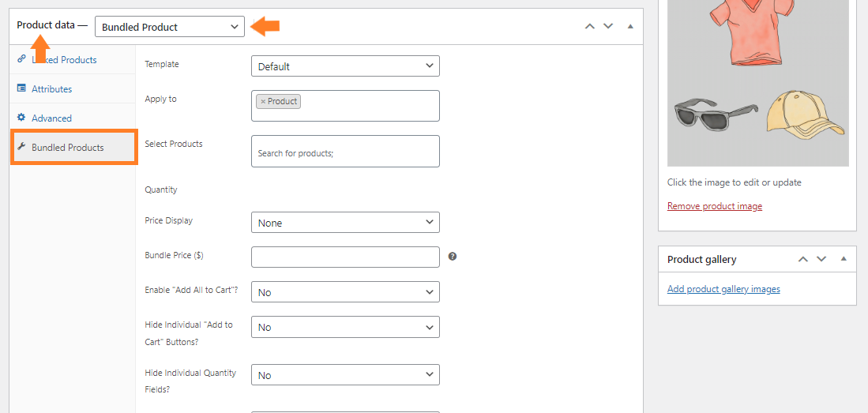This screenshot has height=413, width=868.
Task: Click the Advanced gear icon
Action: (21, 118)
